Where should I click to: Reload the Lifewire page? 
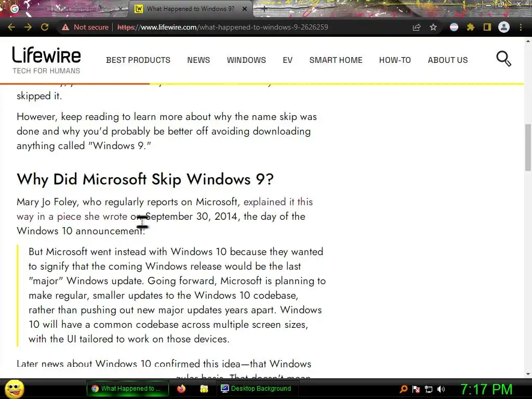click(x=45, y=27)
